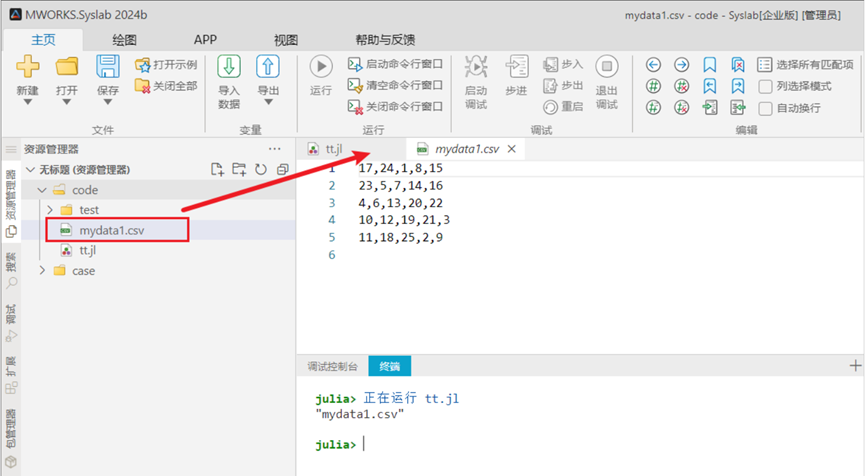This screenshot has height=476, width=865.
Task: Click the remove block comment icon
Action: click(x=681, y=108)
